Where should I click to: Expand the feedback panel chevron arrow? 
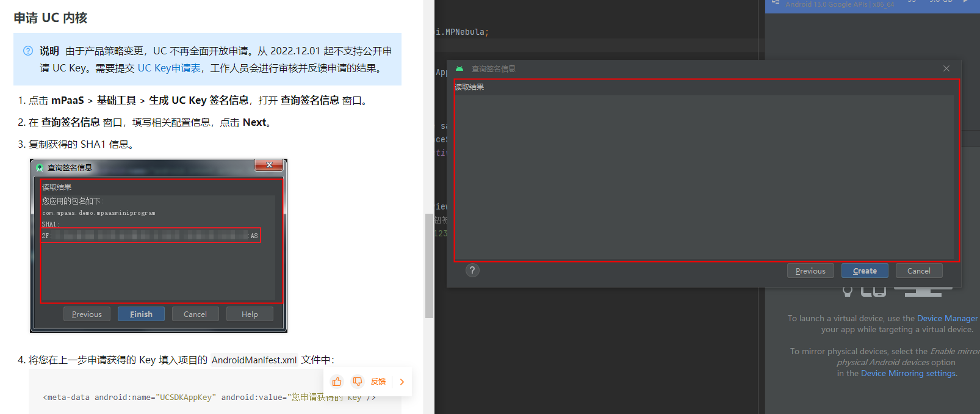tap(402, 382)
